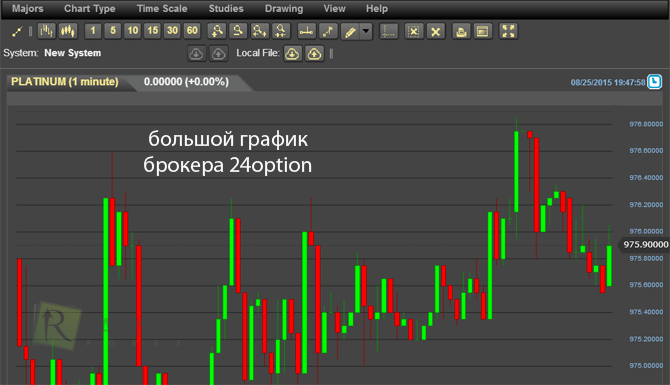Select the trend line drawing tool
The image size is (670, 385).
pyautogui.click(x=328, y=31)
